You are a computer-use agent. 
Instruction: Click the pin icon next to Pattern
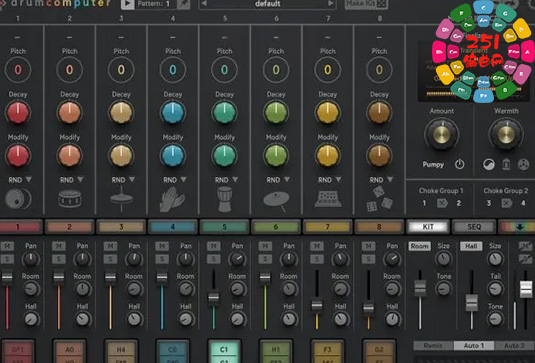click(184, 4)
